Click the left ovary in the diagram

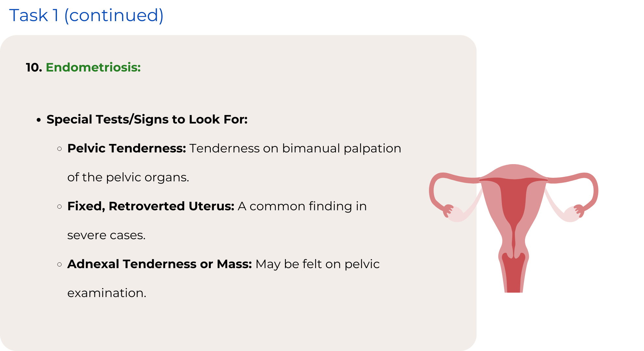pos(457,214)
